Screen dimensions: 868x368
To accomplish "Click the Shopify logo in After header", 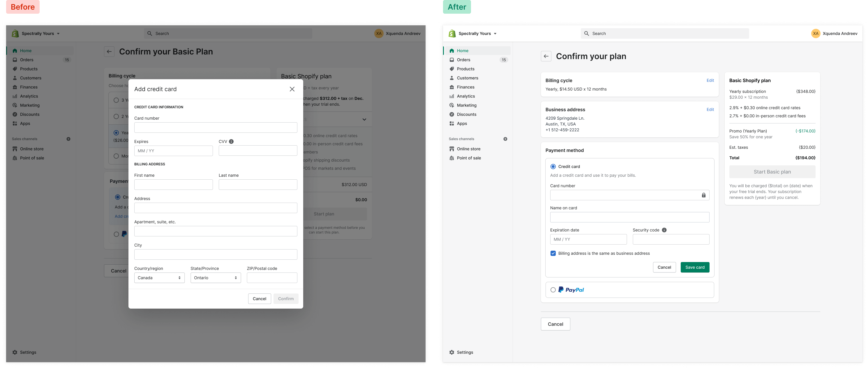I will (x=452, y=33).
